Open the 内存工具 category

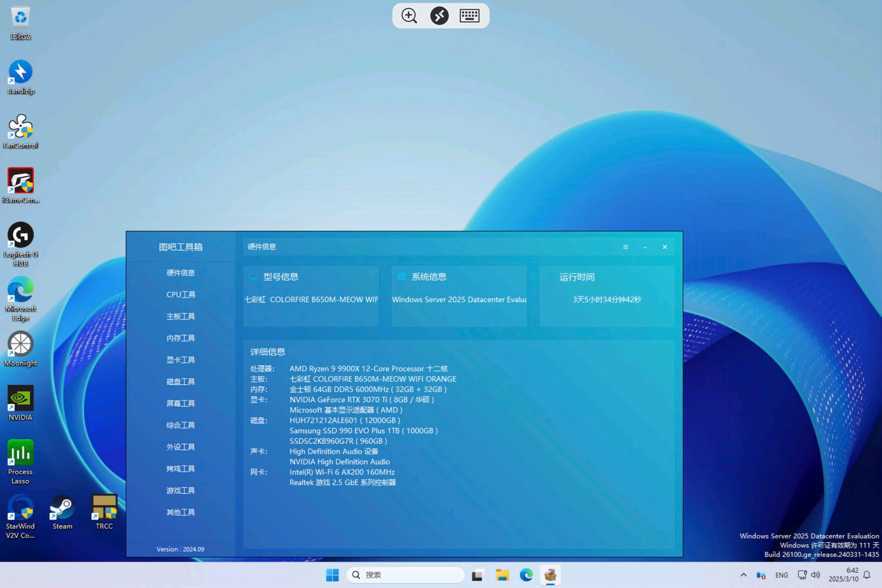[181, 338]
